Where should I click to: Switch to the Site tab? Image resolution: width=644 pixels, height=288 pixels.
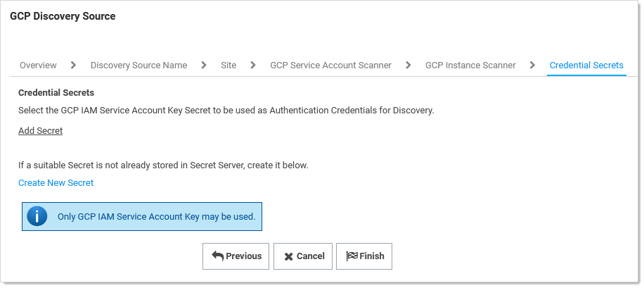[228, 65]
